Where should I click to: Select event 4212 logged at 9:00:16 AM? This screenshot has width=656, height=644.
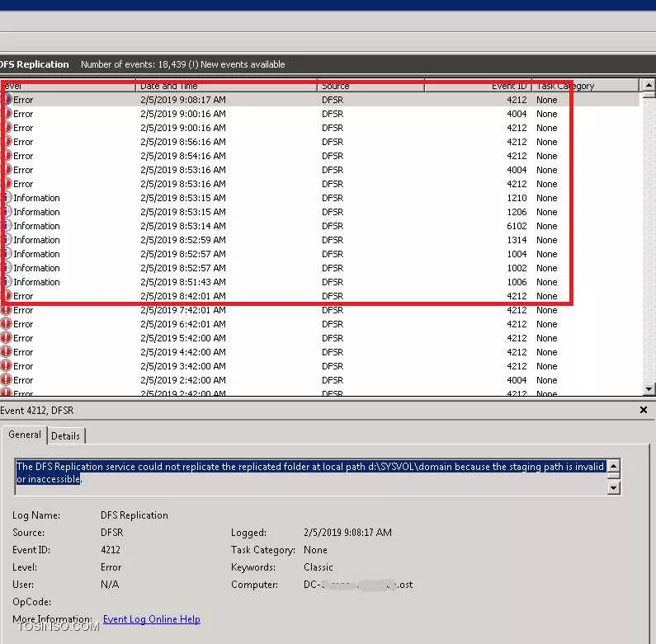319,128
